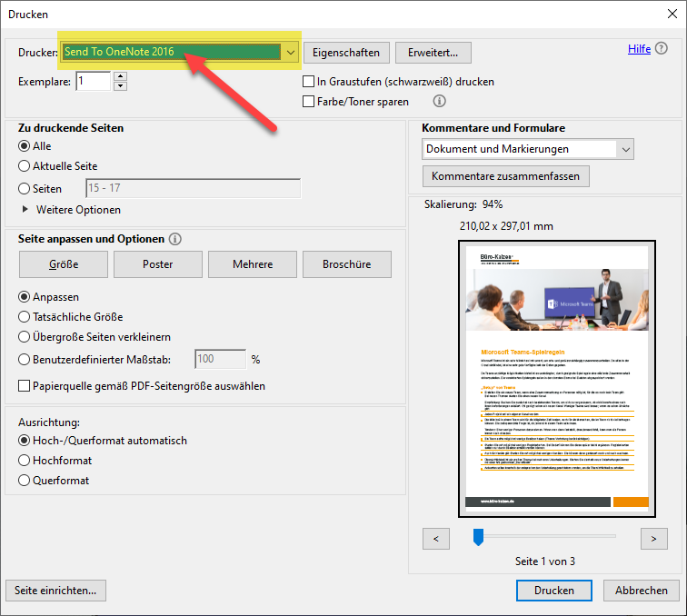Close the Drucken dialog
The height and width of the screenshot is (616, 687).
click(x=672, y=14)
